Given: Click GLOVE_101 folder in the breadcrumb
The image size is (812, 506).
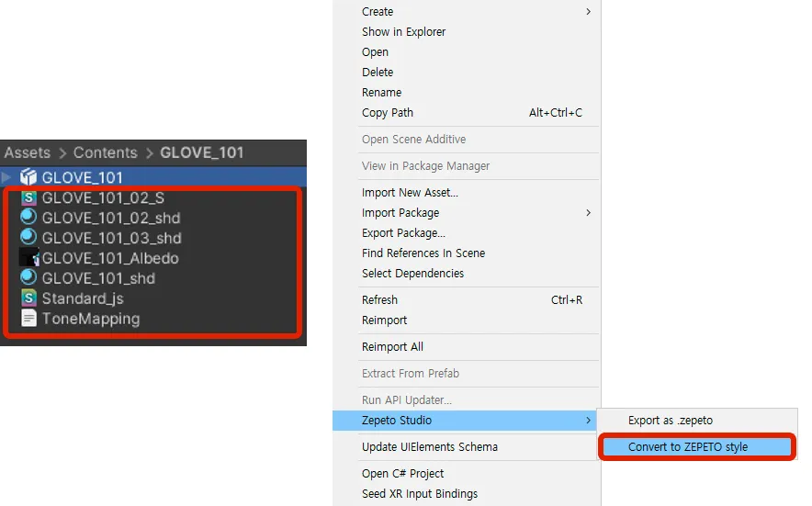Looking at the screenshot, I should [x=201, y=152].
